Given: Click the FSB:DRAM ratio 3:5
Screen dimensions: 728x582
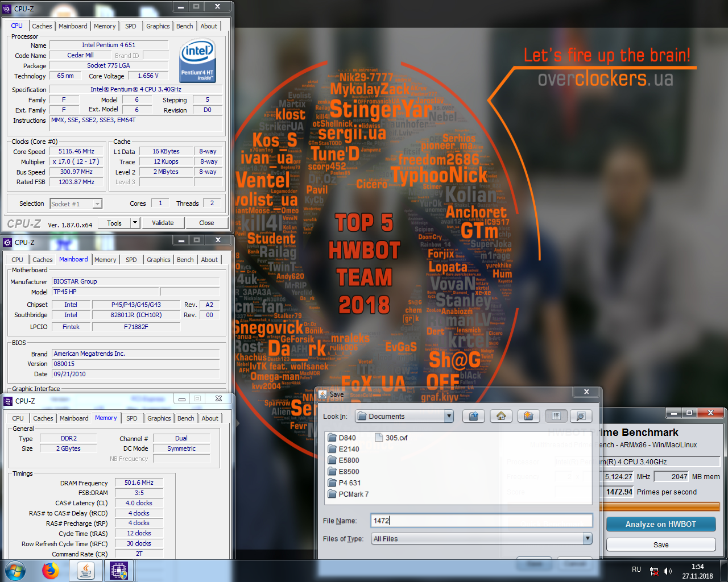Looking at the screenshot, I should coord(139,493).
